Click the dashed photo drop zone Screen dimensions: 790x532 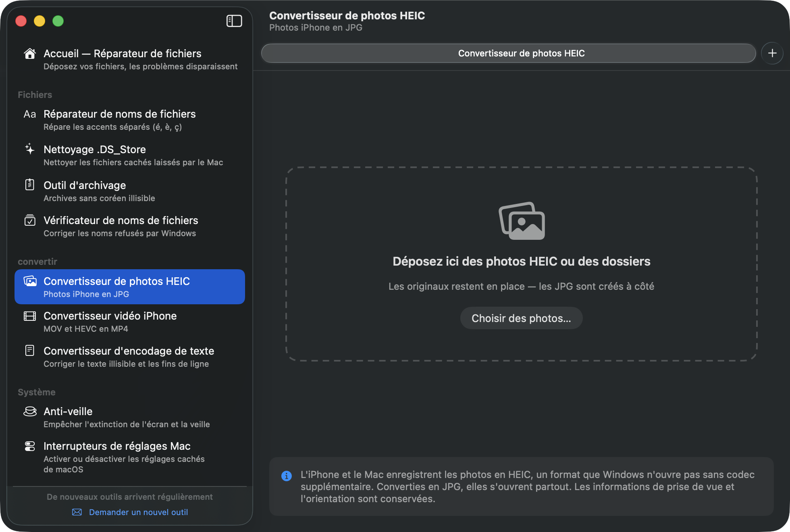pos(522,264)
